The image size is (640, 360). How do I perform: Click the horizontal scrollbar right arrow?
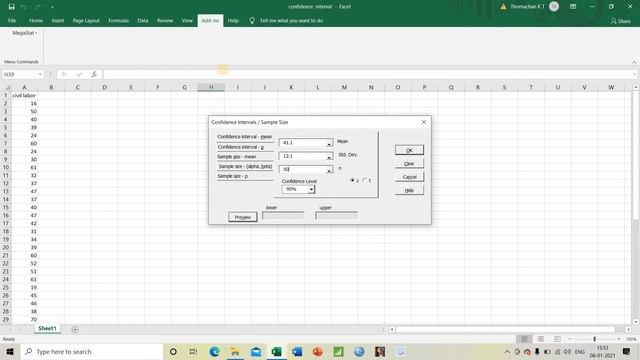pos(628,329)
